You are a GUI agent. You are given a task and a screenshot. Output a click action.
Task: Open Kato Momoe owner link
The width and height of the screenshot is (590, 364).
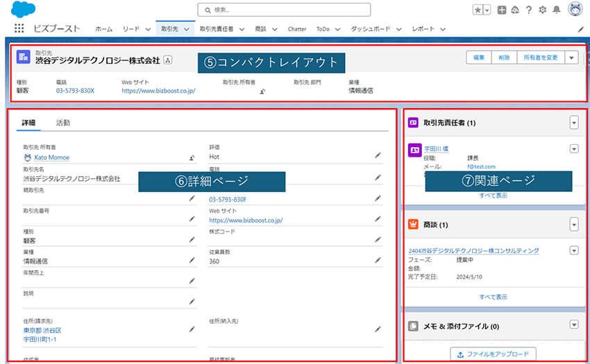[52, 157]
